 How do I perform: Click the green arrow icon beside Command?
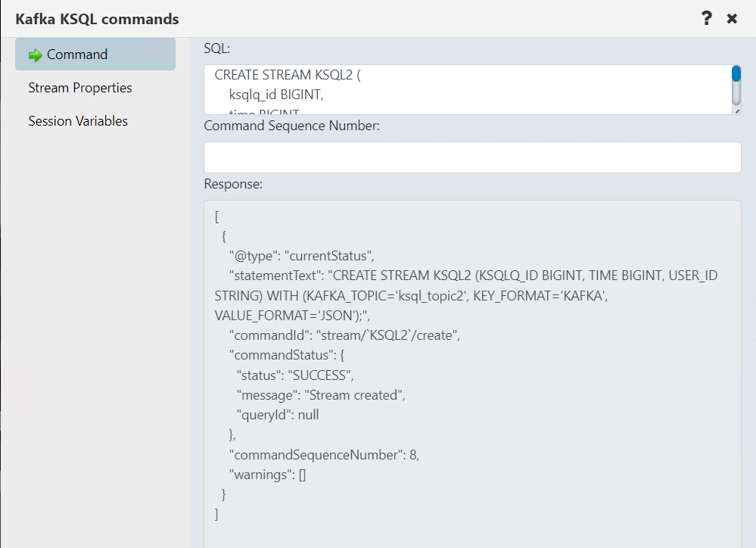36,55
